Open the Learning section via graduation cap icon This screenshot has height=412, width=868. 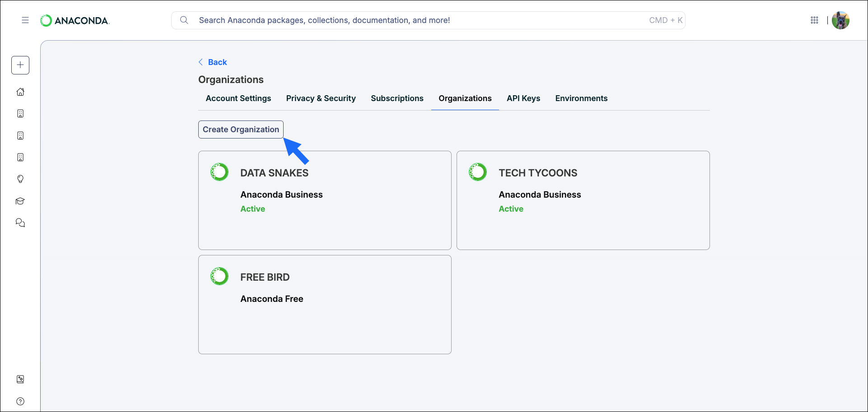(20, 201)
